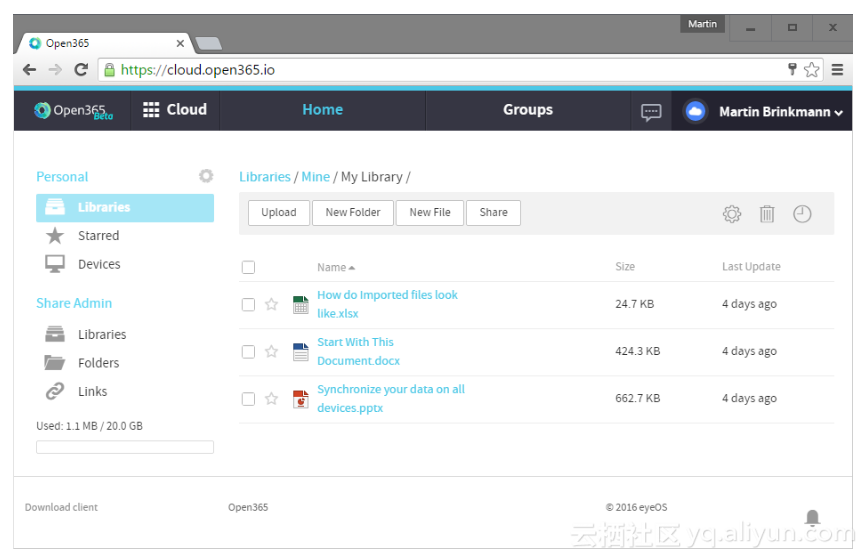Click the xlsx spreadsheet file icon
This screenshot has width=867, height=559.
(x=301, y=305)
